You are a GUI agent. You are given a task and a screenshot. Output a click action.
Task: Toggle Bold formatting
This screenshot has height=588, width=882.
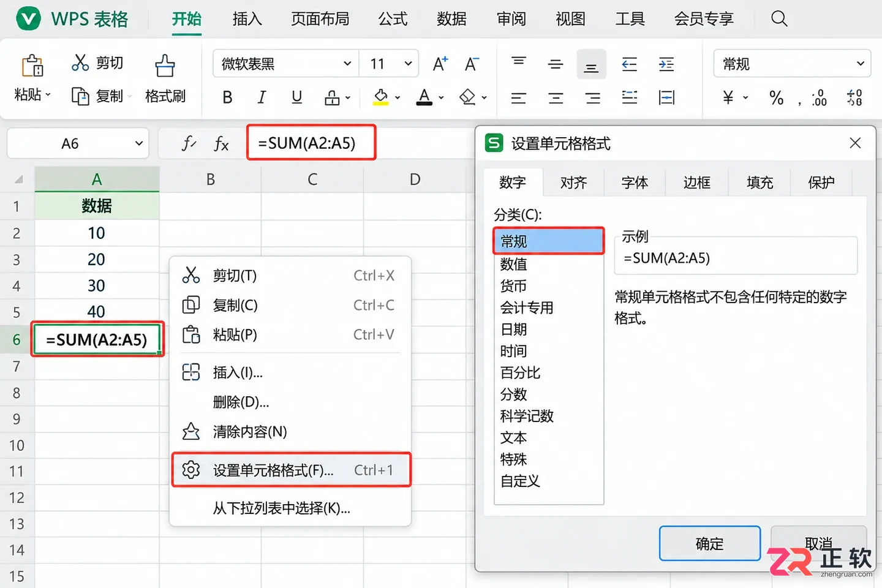tap(227, 97)
